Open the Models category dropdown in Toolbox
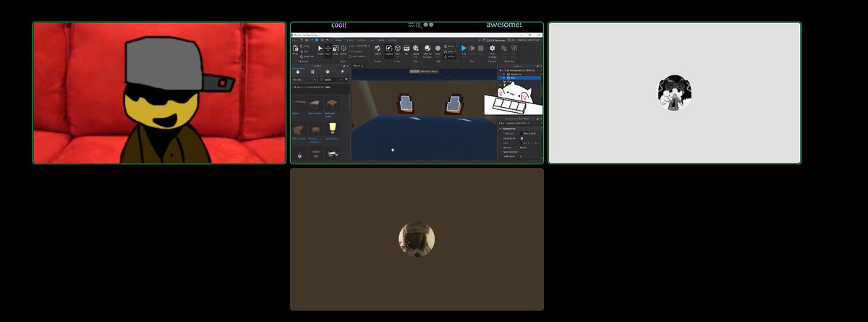868x322 pixels. [x=305, y=80]
